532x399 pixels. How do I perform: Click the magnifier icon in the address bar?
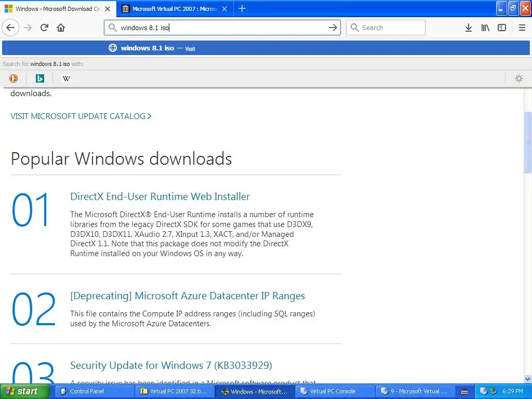(x=112, y=28)
